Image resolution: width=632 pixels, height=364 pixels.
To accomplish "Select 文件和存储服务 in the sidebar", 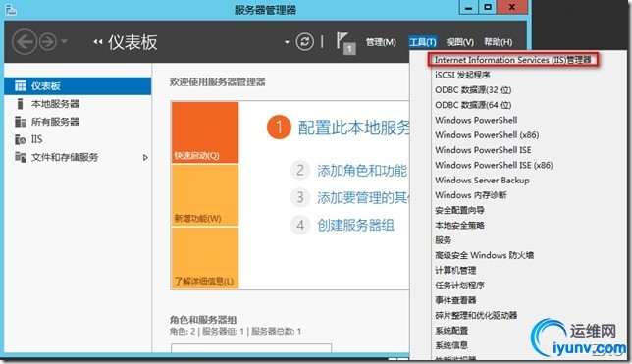I will click(78, 157).
